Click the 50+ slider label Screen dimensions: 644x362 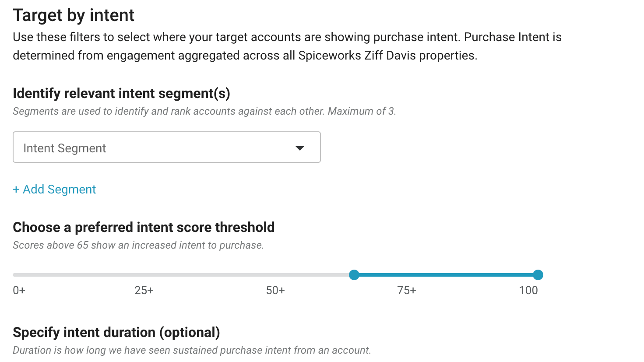pos(275,291)
